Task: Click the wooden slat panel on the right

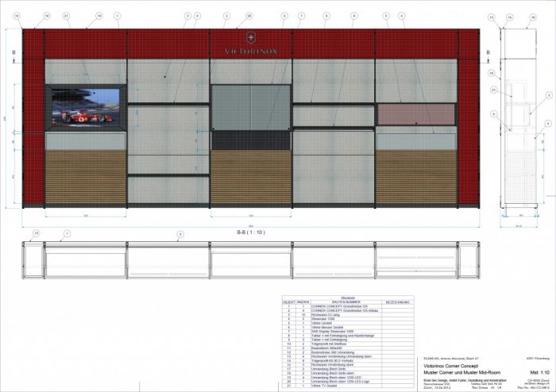Action: point(416,177)
